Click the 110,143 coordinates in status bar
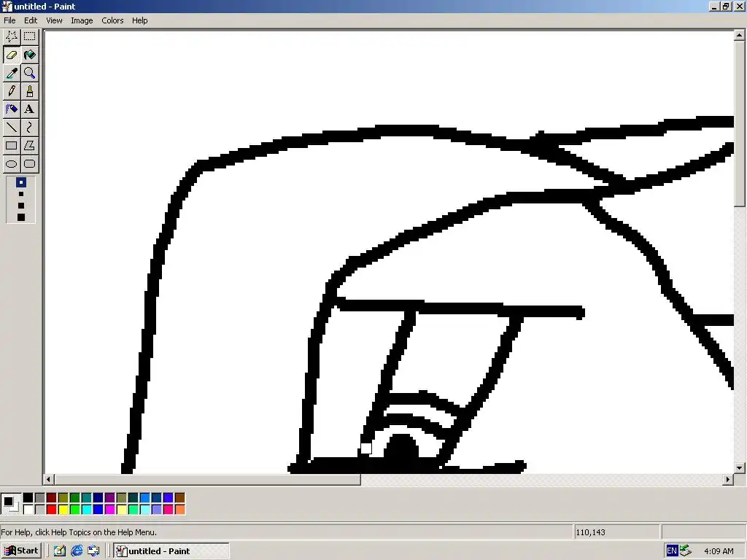Screen dimensions: 747x560 pyautogui.click(x=590, y=532)
